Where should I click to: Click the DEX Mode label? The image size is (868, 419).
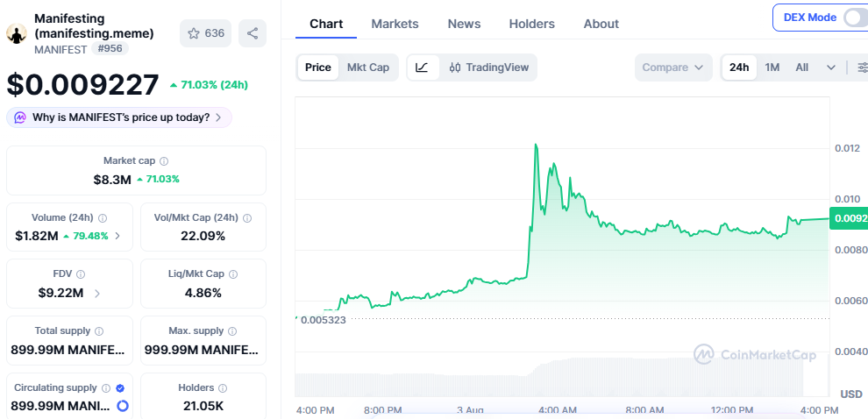click(x=810, y=18)
